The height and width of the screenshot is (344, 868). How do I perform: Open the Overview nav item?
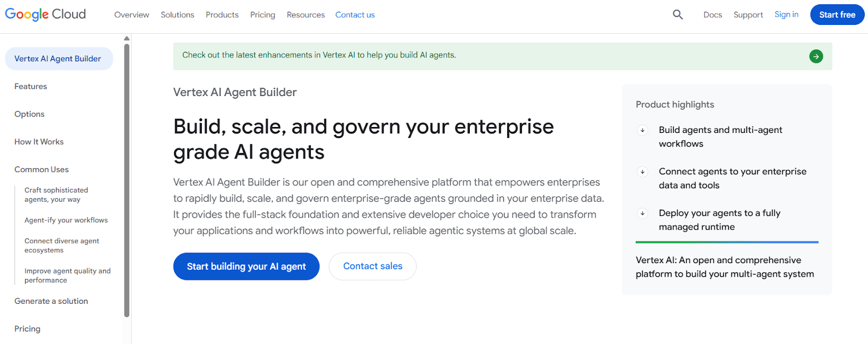pyautogui.click(x=132, y=15)
